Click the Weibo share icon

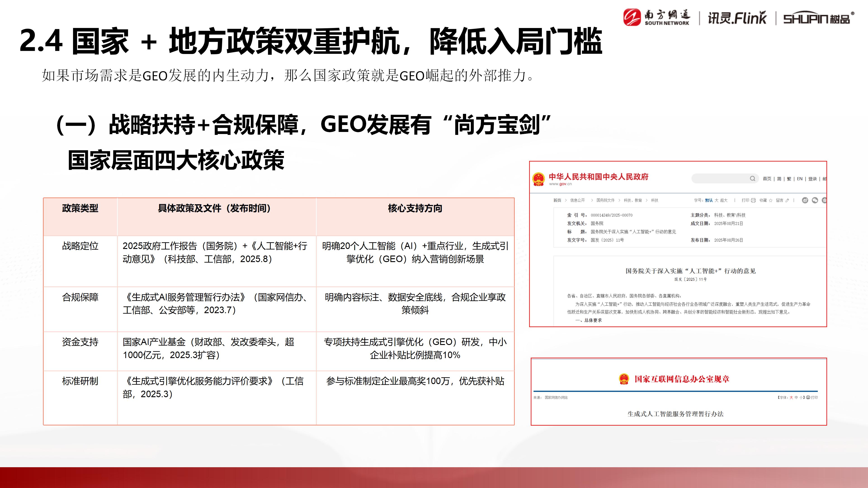coord(805,200)
